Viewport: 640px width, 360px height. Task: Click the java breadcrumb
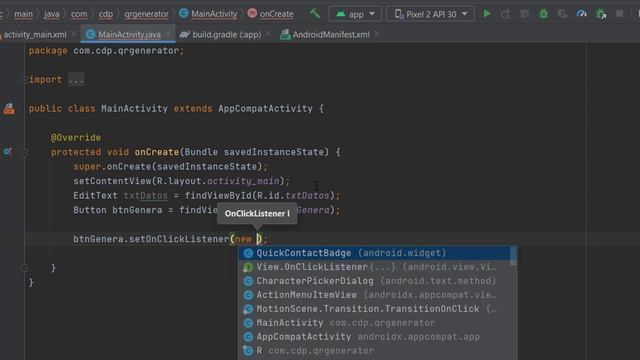[51, 14]
